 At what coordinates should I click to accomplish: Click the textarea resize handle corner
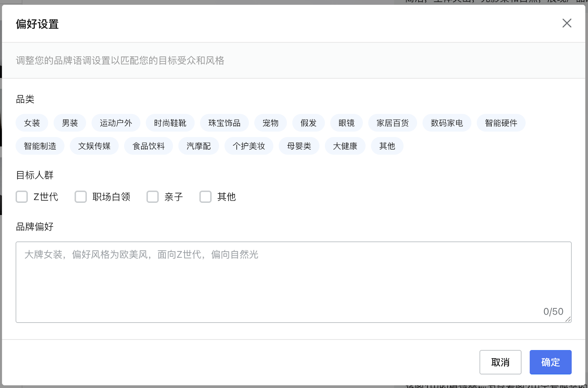pos(568,320)
